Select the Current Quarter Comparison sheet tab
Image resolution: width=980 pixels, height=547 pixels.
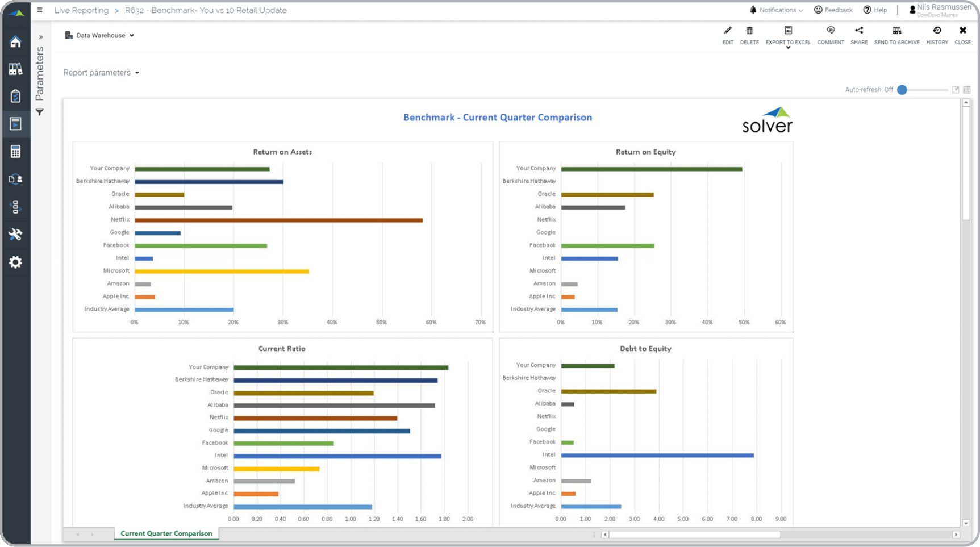(166, 533)
